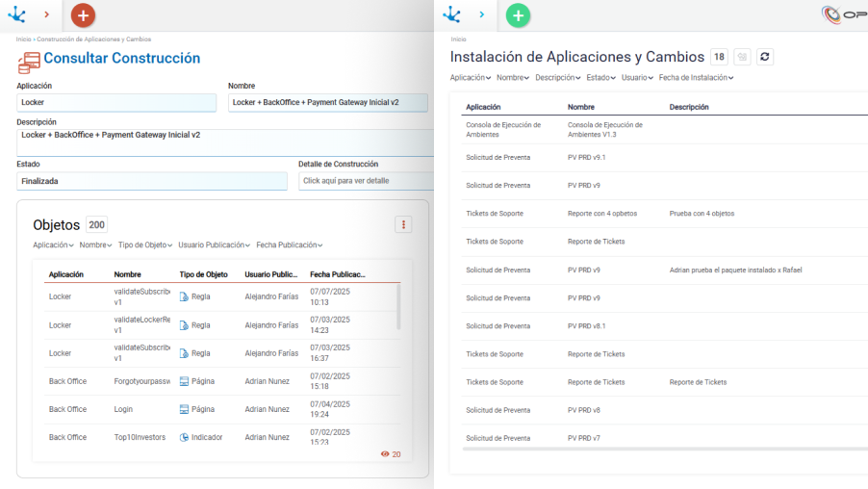Viewport: 868px width, 489px height.
Task: Click the Estado field showing Finalizada
Action: click(152, 181)
